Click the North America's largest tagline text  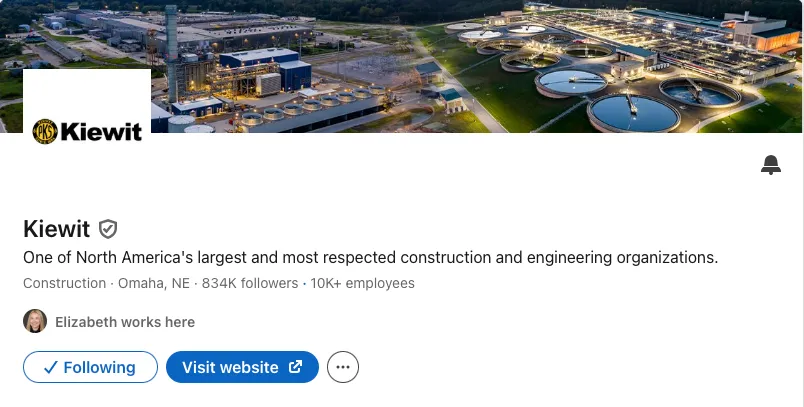(x=371, y=257)
